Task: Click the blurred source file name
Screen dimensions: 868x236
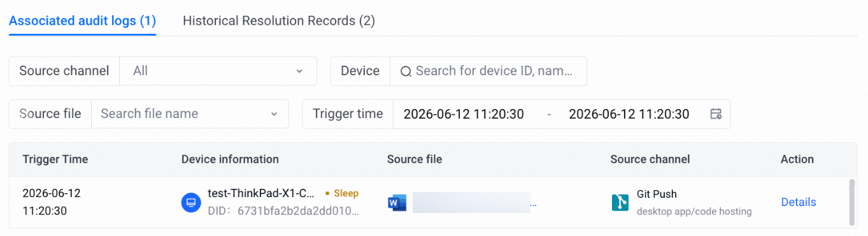Action: pyautogui.click(x=471, y=202)
